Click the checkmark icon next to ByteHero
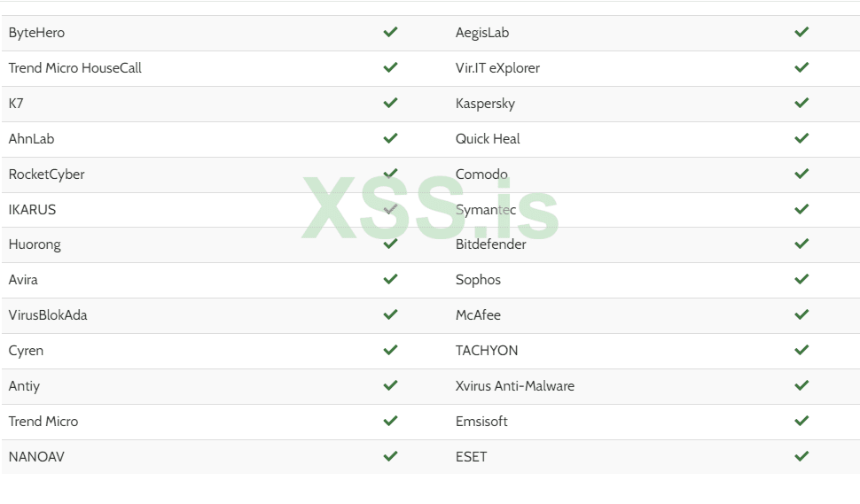The width and height of the screenshot is (860, 504). (390, 32)
